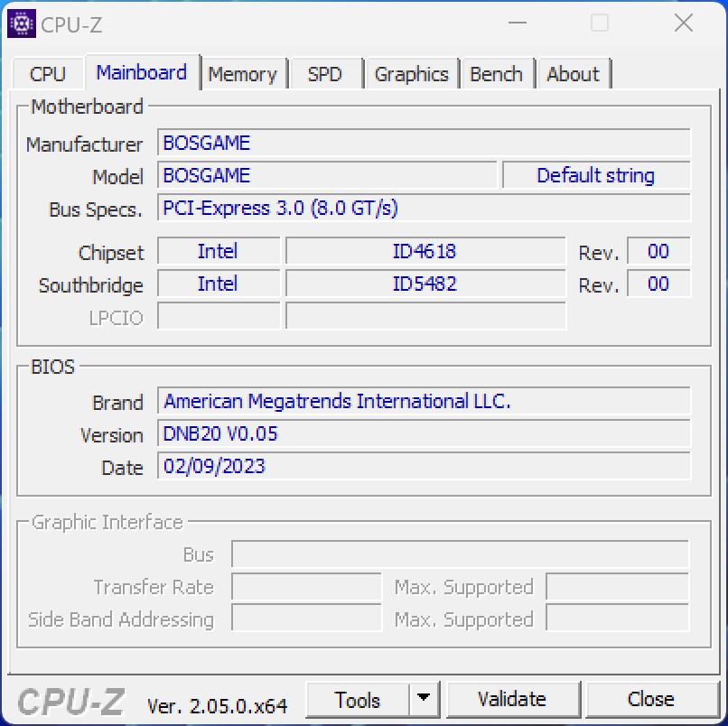Click the Side Band Addressing field
Screen dimensions: 728x726
[x=306, y=618]
